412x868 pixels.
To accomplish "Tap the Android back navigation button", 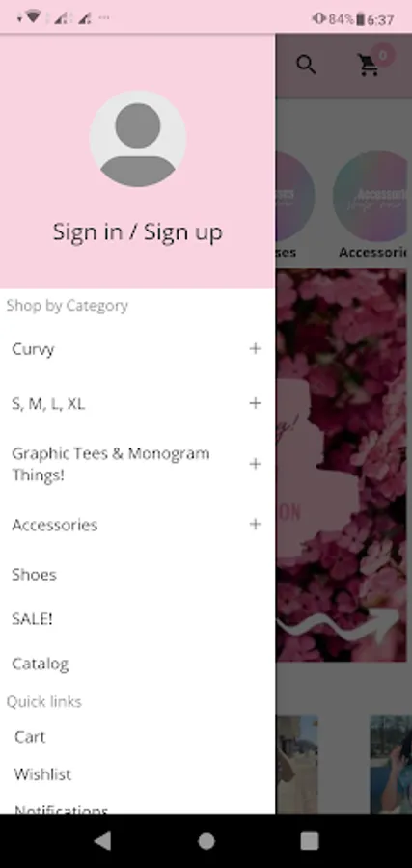I will pyautogui.click(x=102, y=841).
